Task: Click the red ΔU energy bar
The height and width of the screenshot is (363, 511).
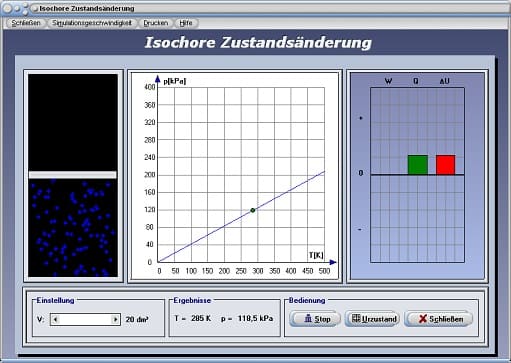Action: point(446,165)
